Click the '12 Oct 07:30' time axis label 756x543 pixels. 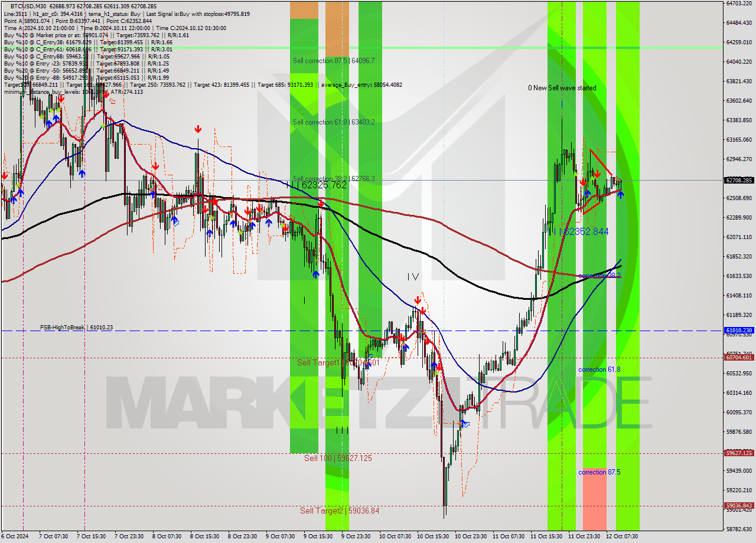pos(621,537)
